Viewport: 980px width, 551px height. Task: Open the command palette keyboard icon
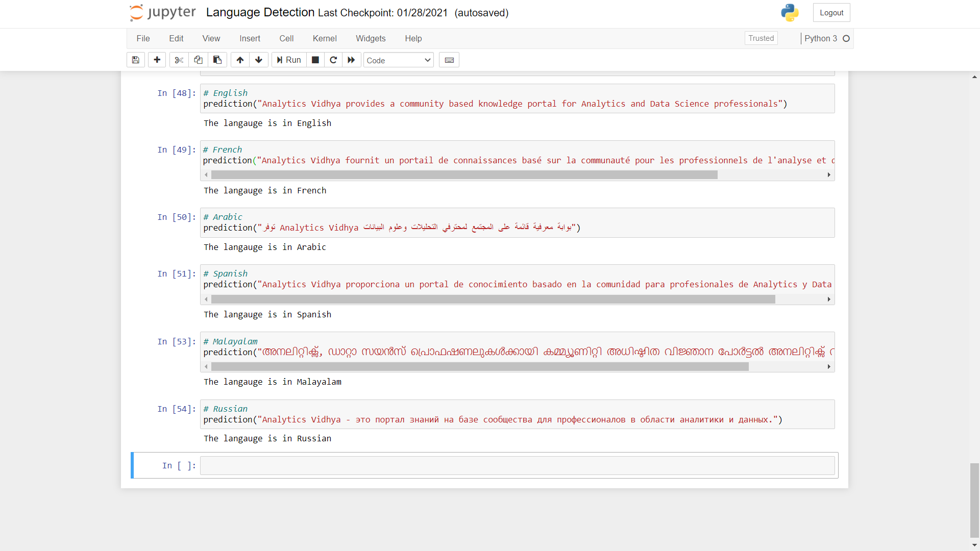click(449, 60)
